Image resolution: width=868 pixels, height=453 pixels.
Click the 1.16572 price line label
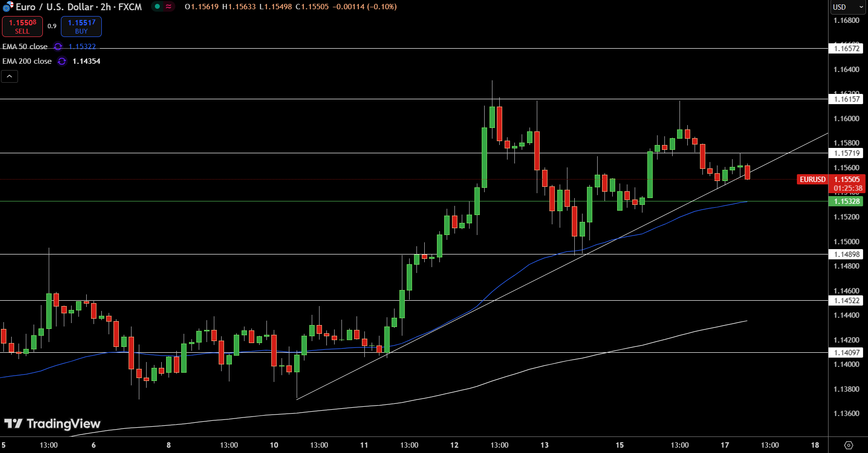pos(846,49)
